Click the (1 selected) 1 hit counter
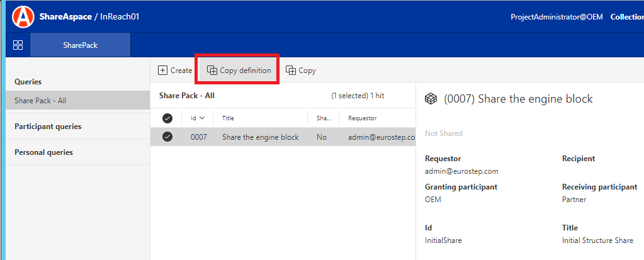This screenshot has width=644, height=260. [358, 96]
